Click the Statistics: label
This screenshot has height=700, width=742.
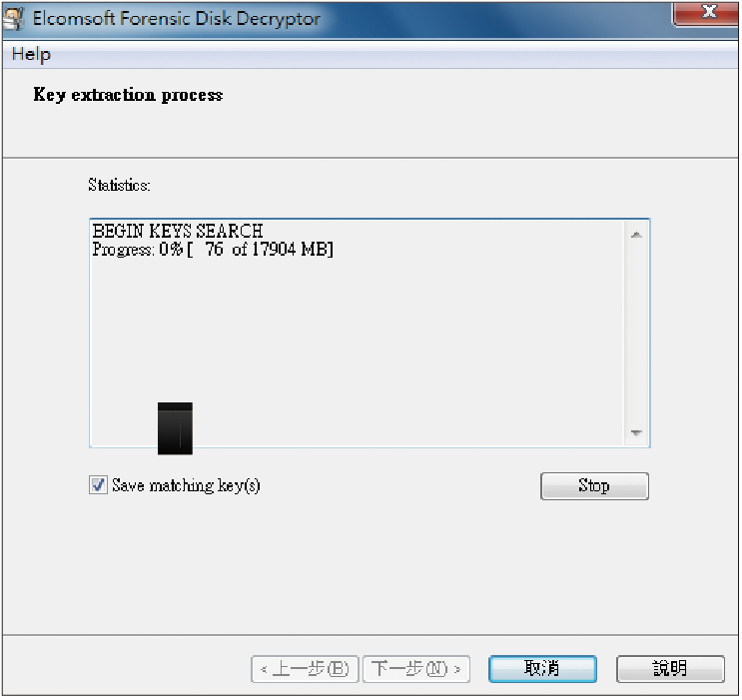[x=119, y=185]
